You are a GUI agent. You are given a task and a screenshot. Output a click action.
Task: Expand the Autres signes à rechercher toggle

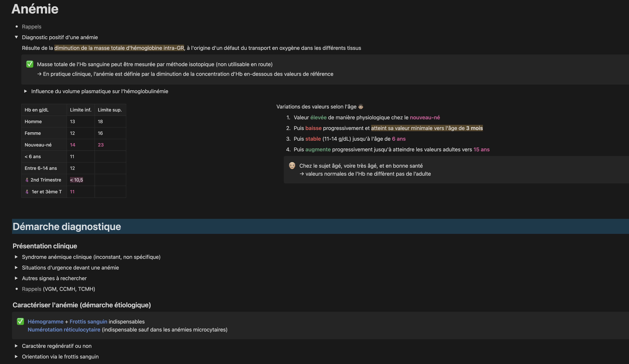coord(16,278)
